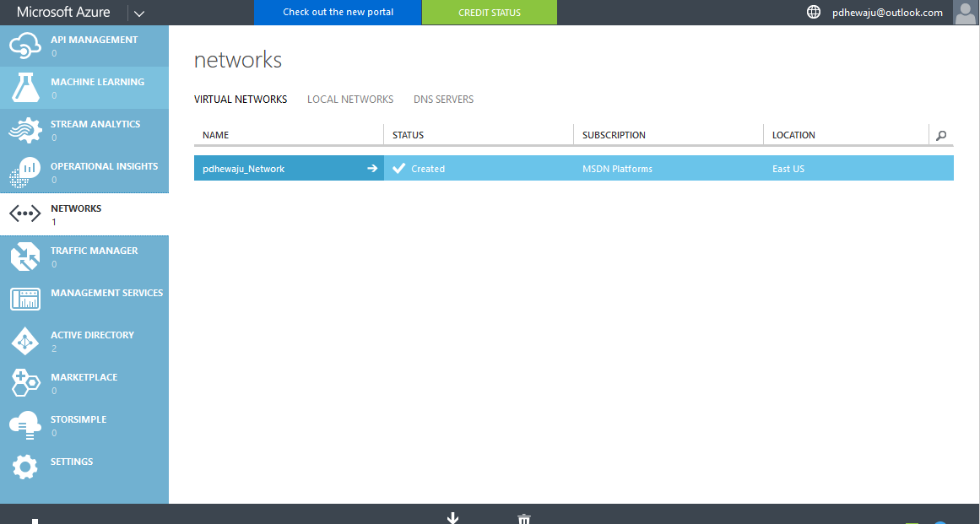Click the MSDN Platforms subscription cell
Viewport: 980px width, 524px height.
pyautogui.click(x=618, y=169)
